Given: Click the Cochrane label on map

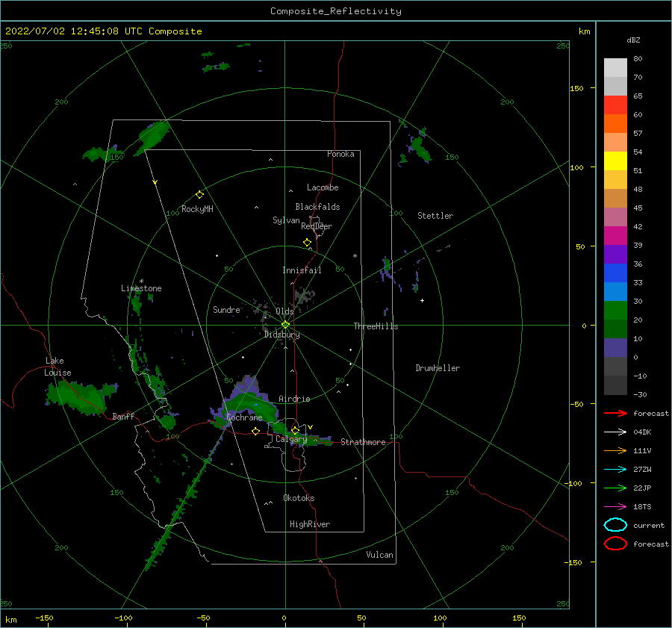Looking at the screenshot, I should click(x=244, y=417).
